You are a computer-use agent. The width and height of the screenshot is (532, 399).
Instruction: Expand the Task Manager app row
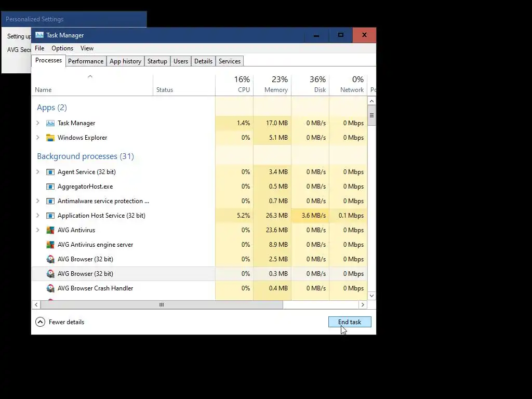(x=37, y=123)
